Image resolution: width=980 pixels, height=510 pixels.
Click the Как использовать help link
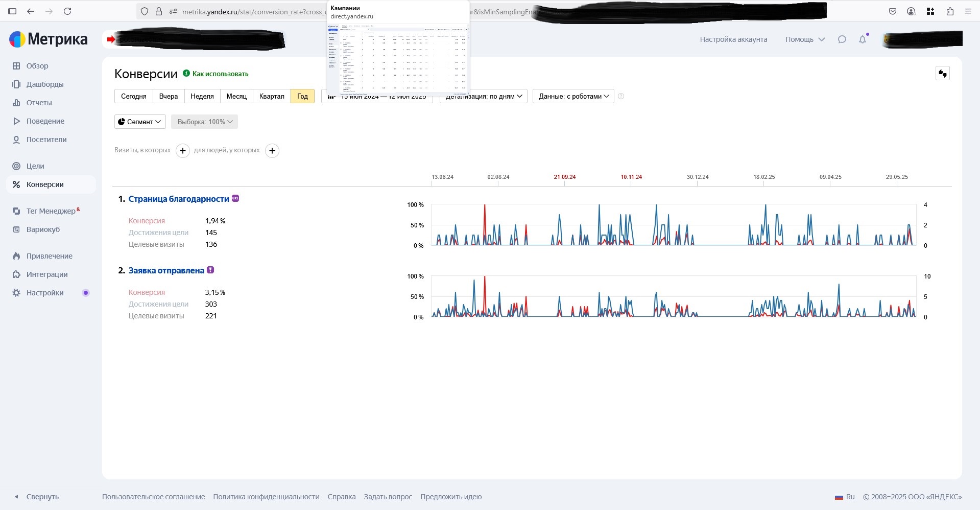click(220, 74)
